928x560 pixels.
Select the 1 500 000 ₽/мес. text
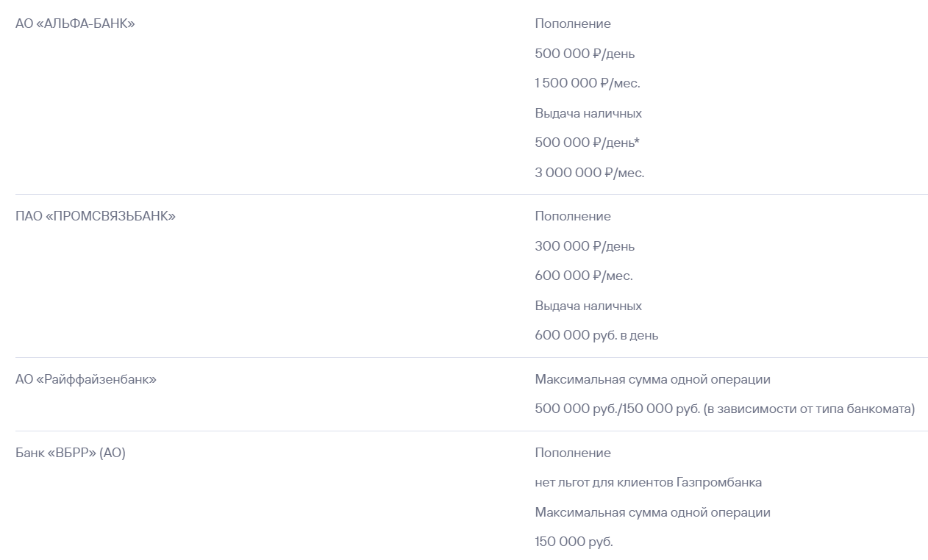(x=588, y=83)
